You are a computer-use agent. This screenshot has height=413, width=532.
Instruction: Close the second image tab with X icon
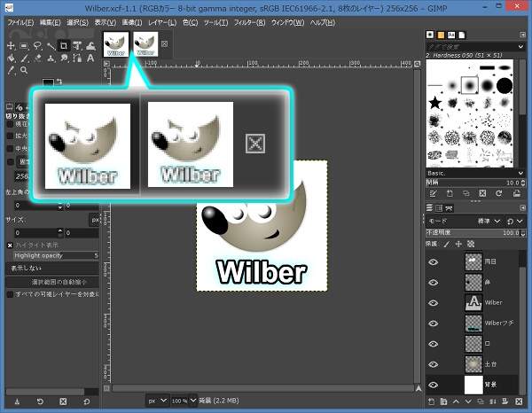click(165, 43)
